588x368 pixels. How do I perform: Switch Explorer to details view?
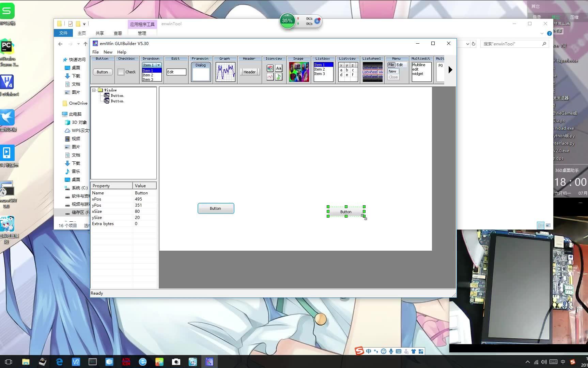(541, 225)
